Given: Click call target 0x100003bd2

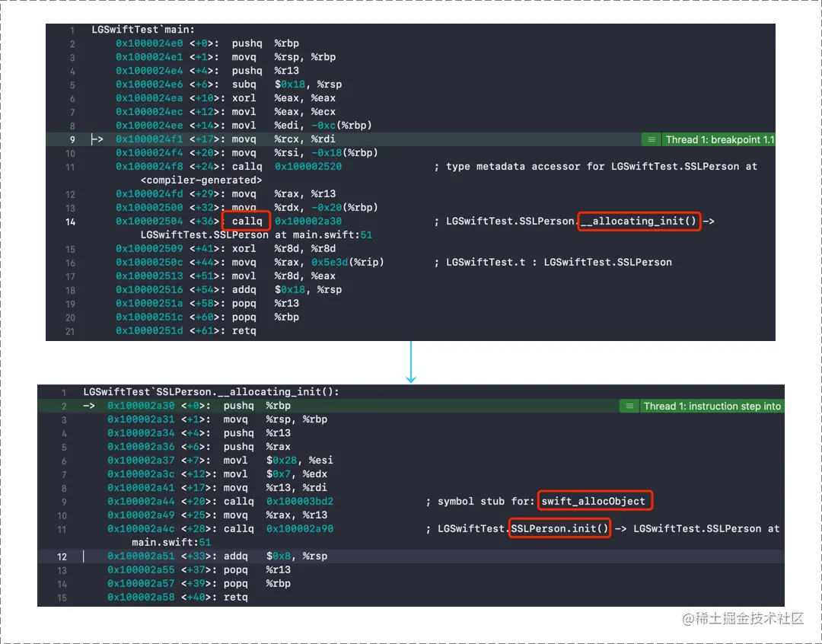Looking at the screenshot, I should (299, 501).
